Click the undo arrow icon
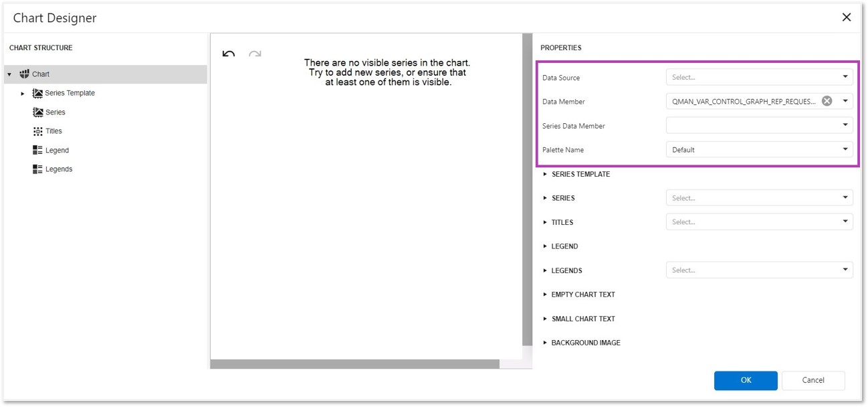Screen dimensions: 868x407 point(229,54)
